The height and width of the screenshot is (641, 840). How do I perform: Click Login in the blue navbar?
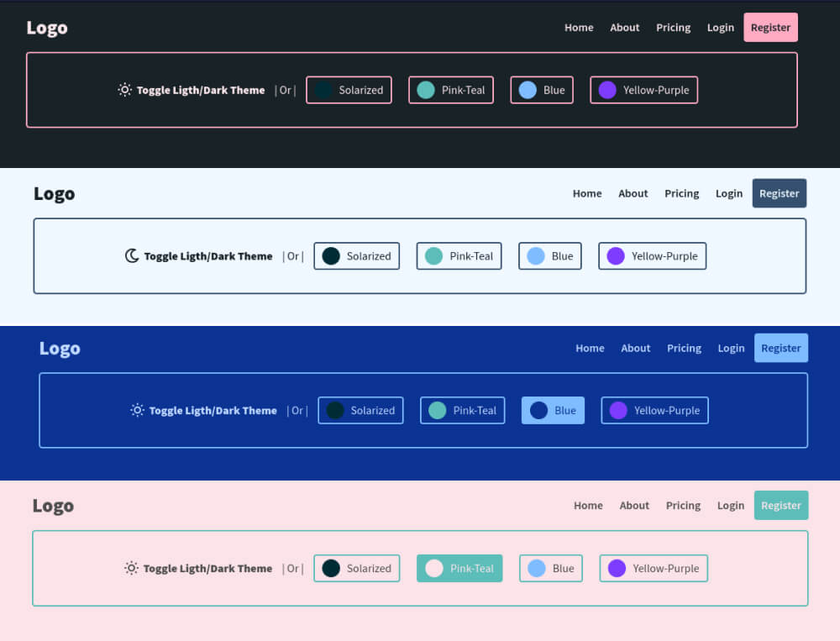coord(731,348)
